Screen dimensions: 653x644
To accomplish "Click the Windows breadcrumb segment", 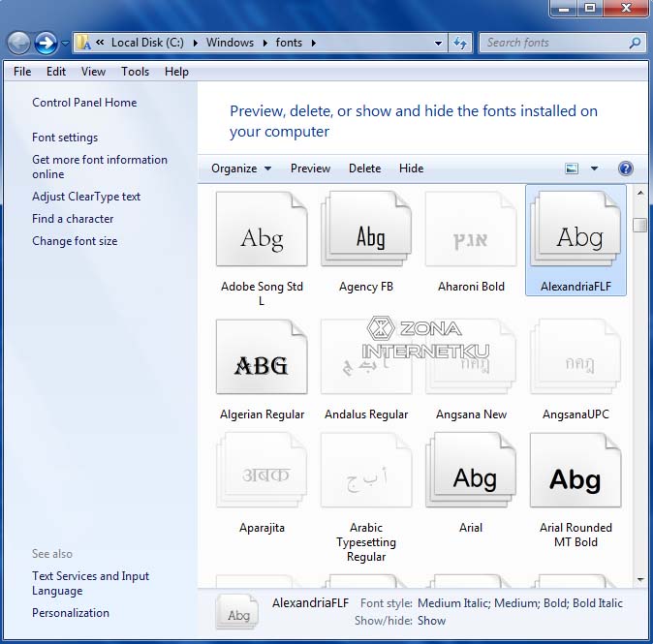I will [x=230, y=43].
